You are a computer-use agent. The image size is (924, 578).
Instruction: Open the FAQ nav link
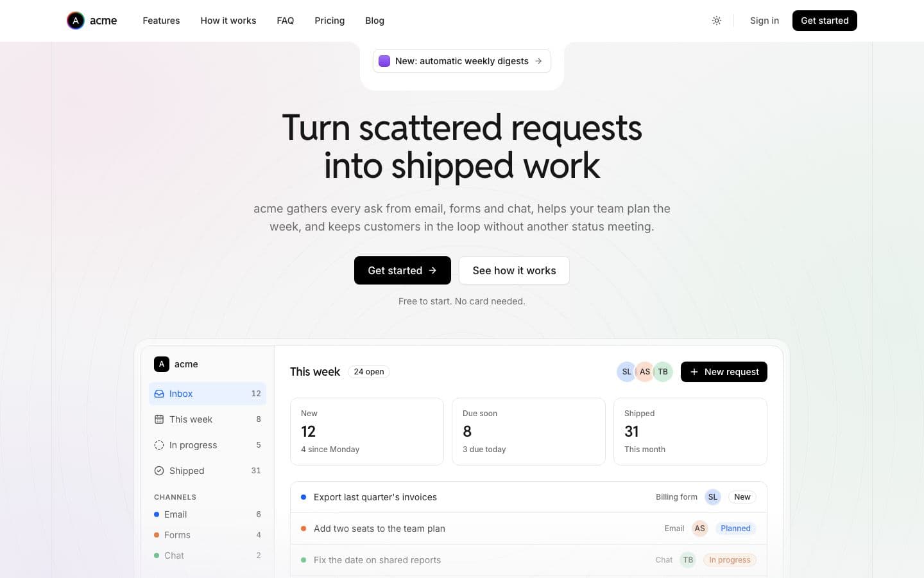286,21
